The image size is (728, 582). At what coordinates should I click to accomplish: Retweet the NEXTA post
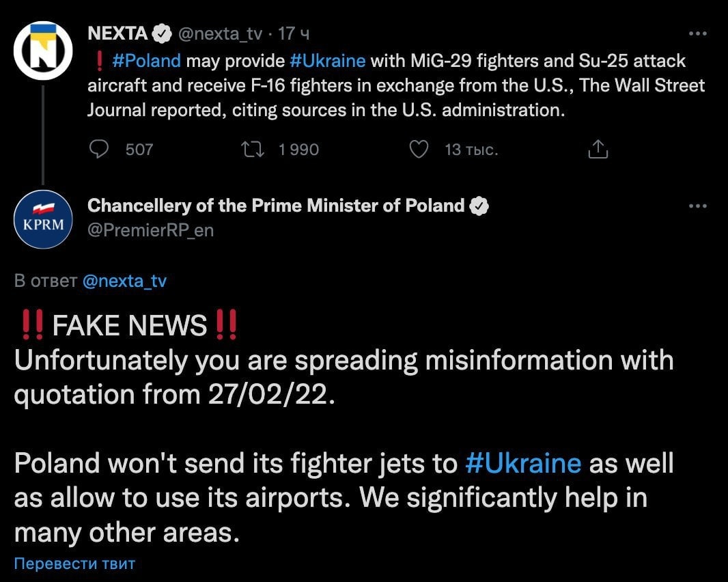coord(253,149)
